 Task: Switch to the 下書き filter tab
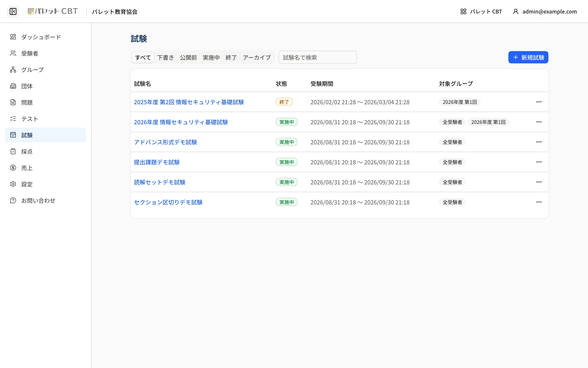pyautogui.click(x=165, y=57)
